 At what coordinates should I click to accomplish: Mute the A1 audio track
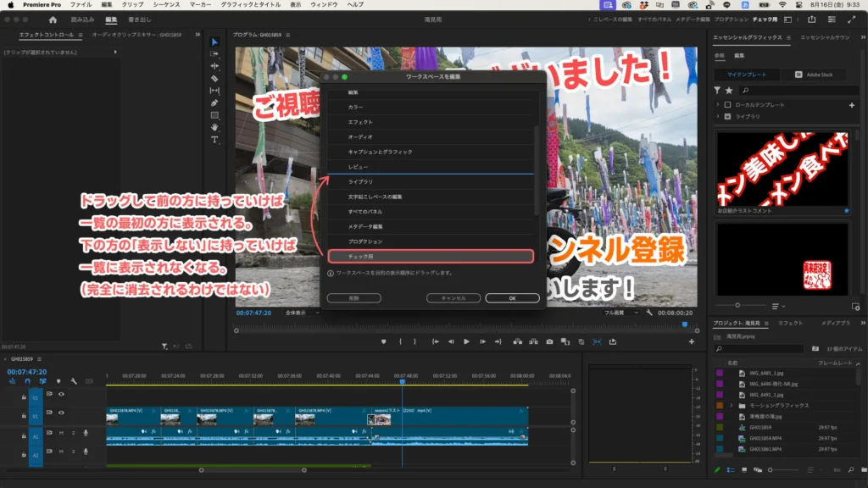(61, 433)
